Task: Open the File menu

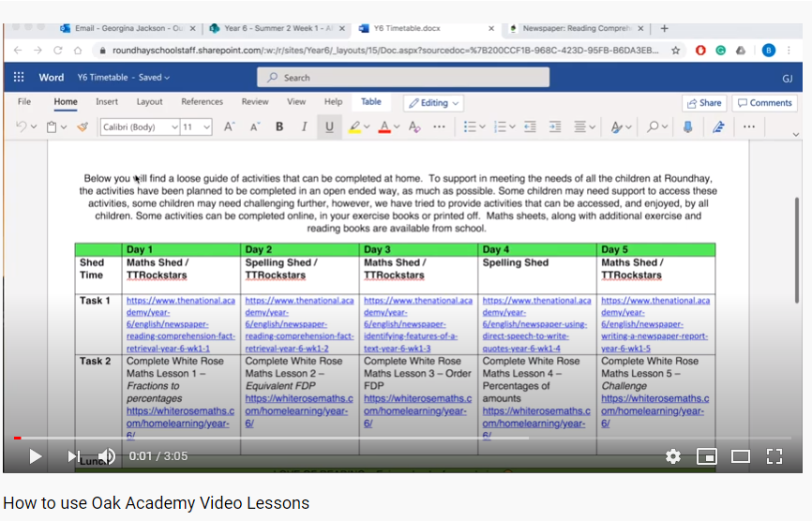Action: (x=23, y=102)
